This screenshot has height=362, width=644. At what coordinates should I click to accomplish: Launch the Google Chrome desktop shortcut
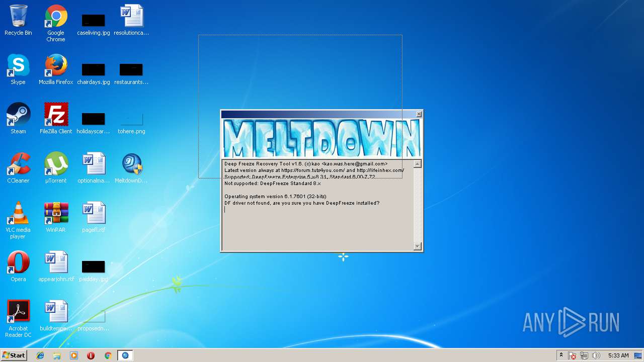(56, 23)
